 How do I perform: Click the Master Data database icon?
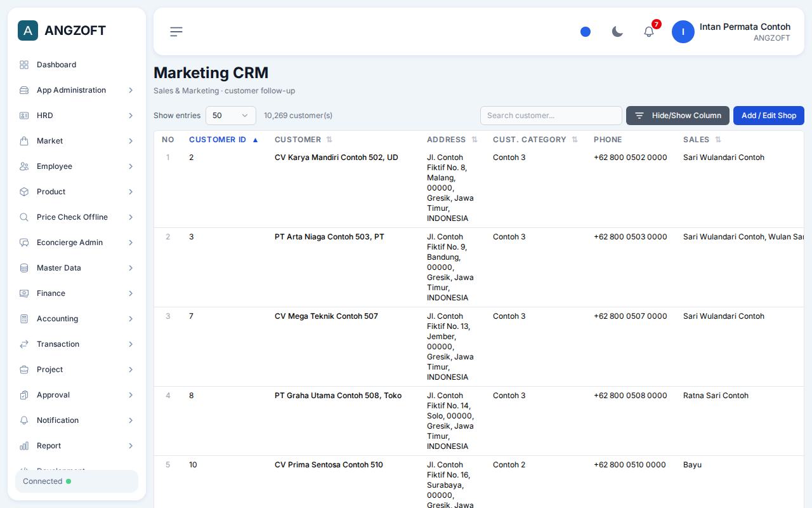24,268
